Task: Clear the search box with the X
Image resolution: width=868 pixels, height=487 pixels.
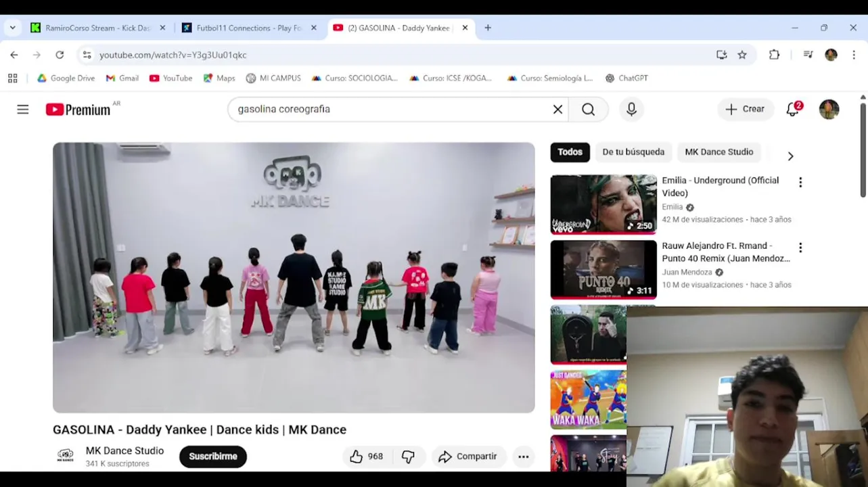Action: [x=557, y=110]
